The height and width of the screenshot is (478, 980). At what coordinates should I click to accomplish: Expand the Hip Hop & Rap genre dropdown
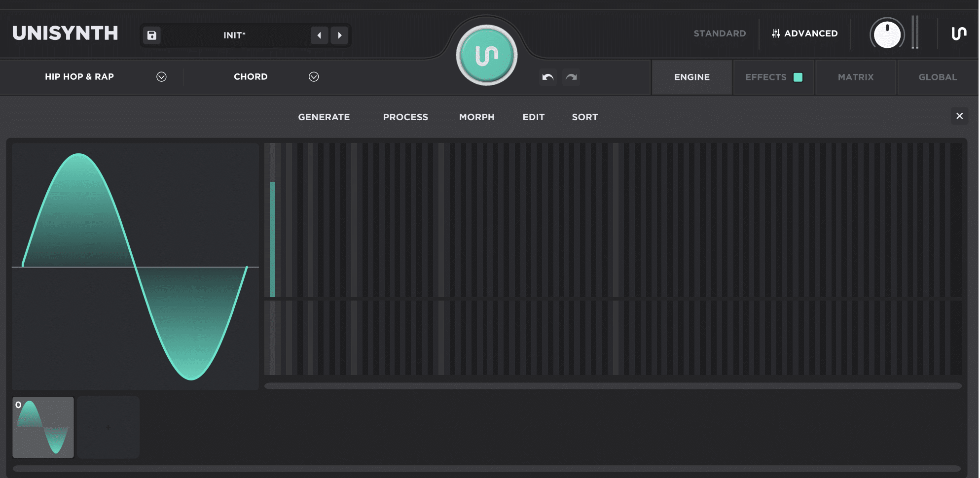point(161,77)
